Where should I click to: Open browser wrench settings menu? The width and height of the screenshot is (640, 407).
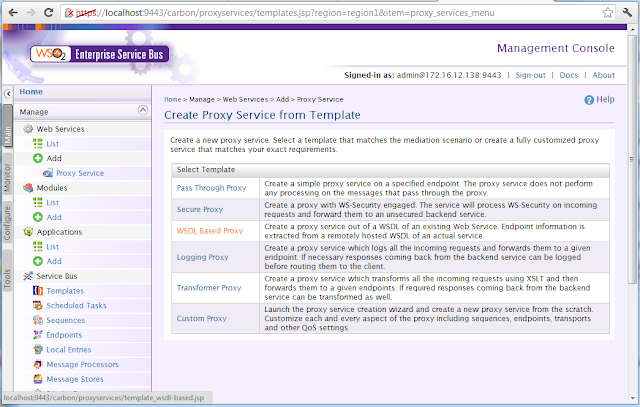click(628, 13)
